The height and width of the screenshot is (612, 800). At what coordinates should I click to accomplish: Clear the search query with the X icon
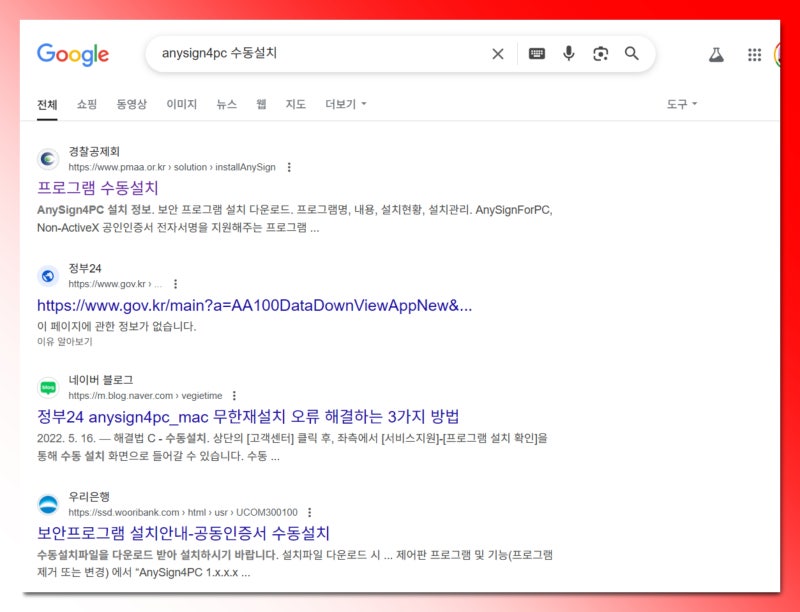[x=497, y=54]
